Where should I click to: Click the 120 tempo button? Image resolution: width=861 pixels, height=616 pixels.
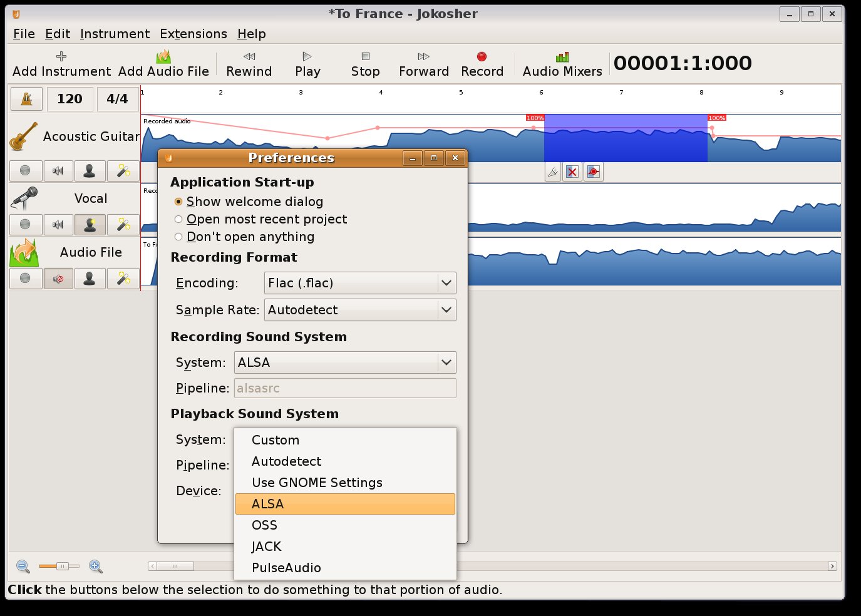[70, 99]
